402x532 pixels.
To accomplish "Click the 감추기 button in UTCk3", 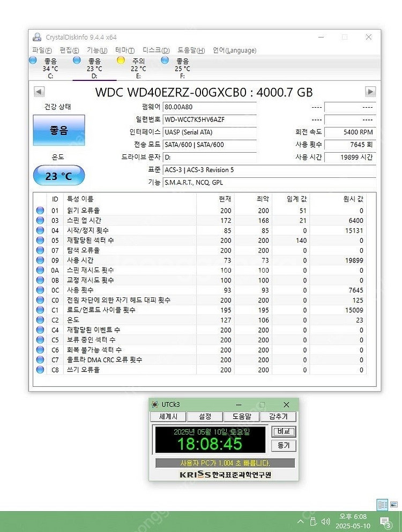I will point(278,416).
